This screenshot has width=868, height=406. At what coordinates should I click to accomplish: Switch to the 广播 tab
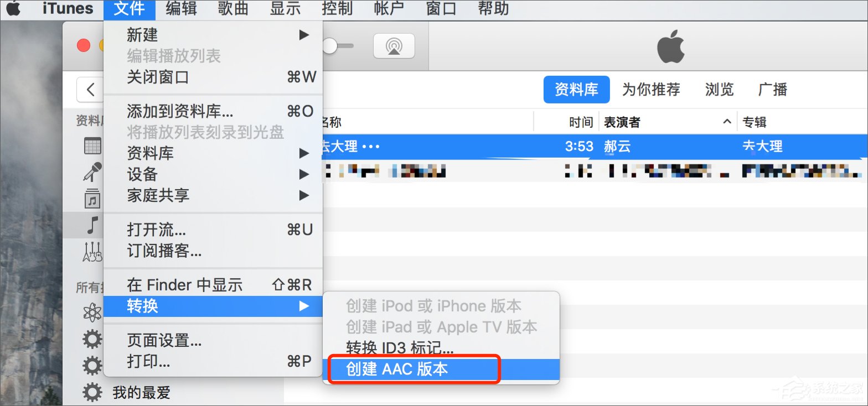(772, 90)
